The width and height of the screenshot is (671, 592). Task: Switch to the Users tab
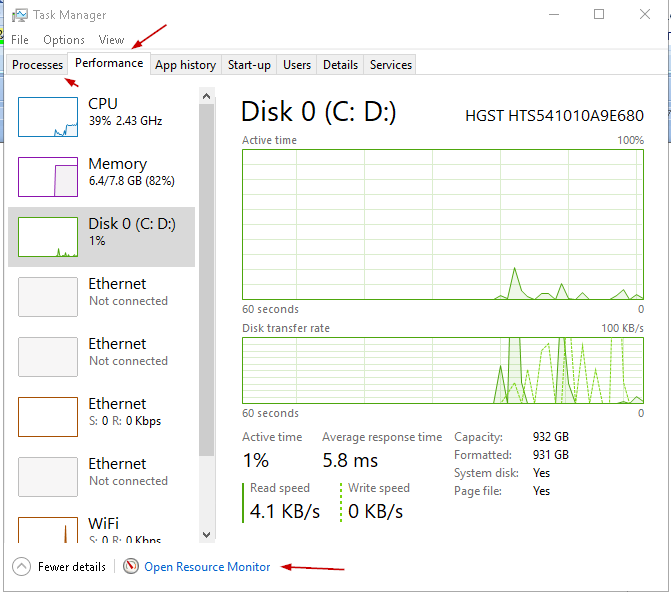297,65
